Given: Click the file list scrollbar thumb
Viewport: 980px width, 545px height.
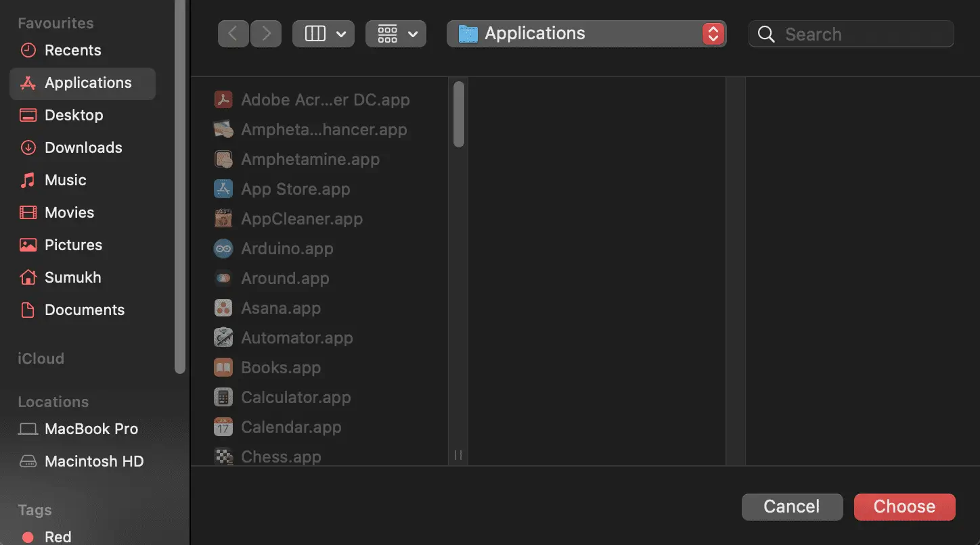Looking at the screenshot, I should [459, 114].
